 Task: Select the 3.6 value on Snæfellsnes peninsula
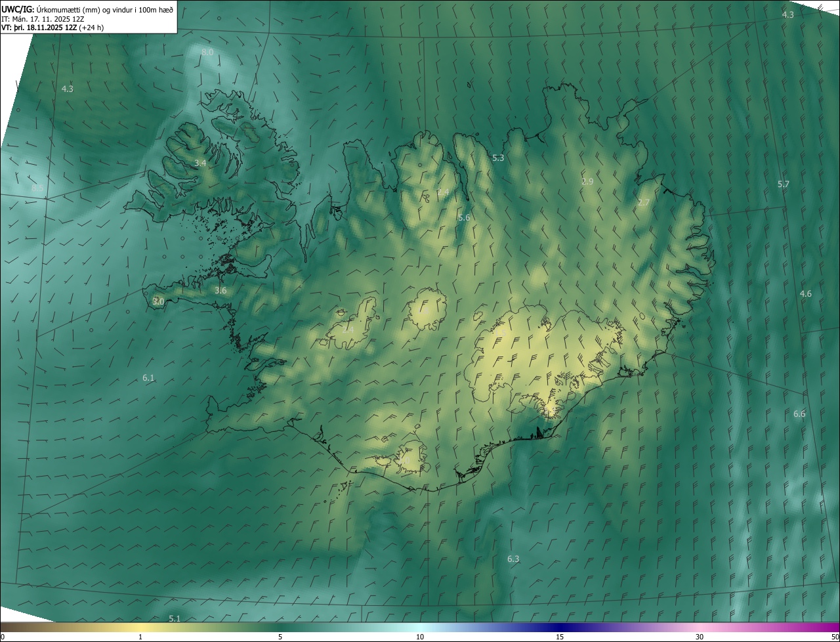coord(220,290)
